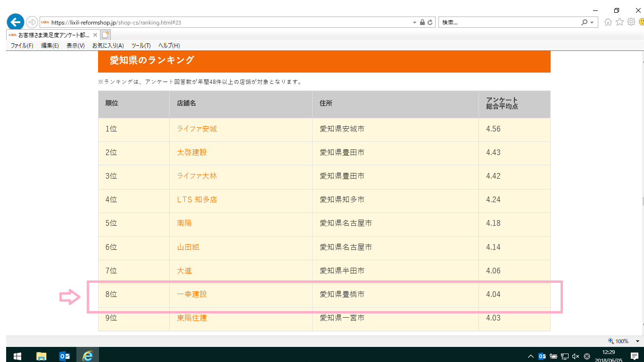Image resolution: width=644 pixels, height=362 pixels.
Task: Open Outlook from the taskbar
Action: click(x=65, y=356)
